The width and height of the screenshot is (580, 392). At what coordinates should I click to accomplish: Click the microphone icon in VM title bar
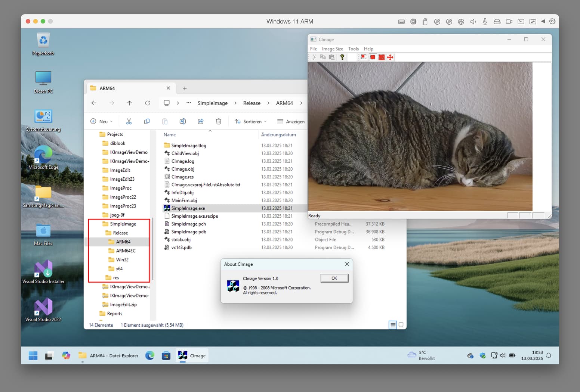(x=485, y=22)
